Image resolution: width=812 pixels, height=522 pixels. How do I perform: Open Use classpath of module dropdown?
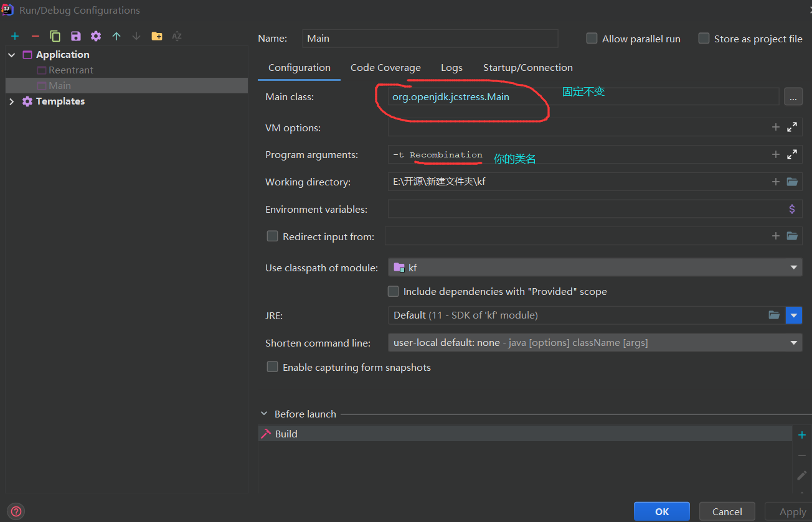pyautogui.click(x=595, y=267)
